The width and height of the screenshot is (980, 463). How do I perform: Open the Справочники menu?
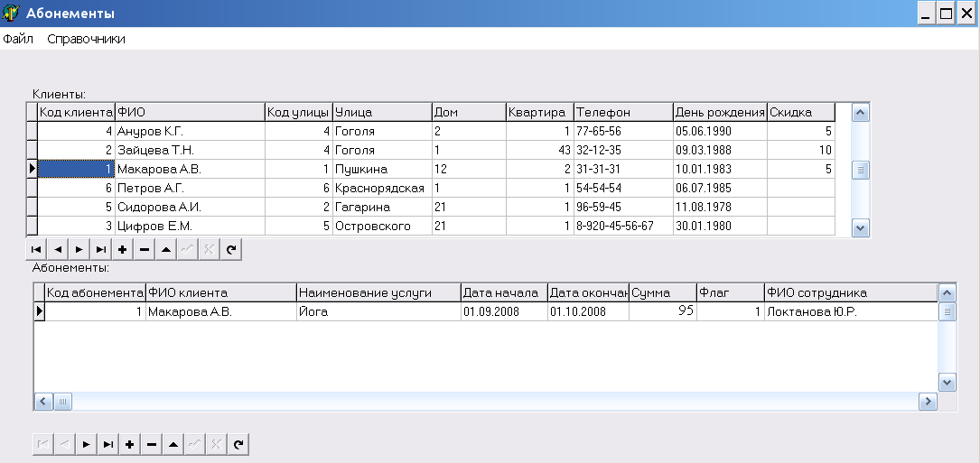(86, 39)
